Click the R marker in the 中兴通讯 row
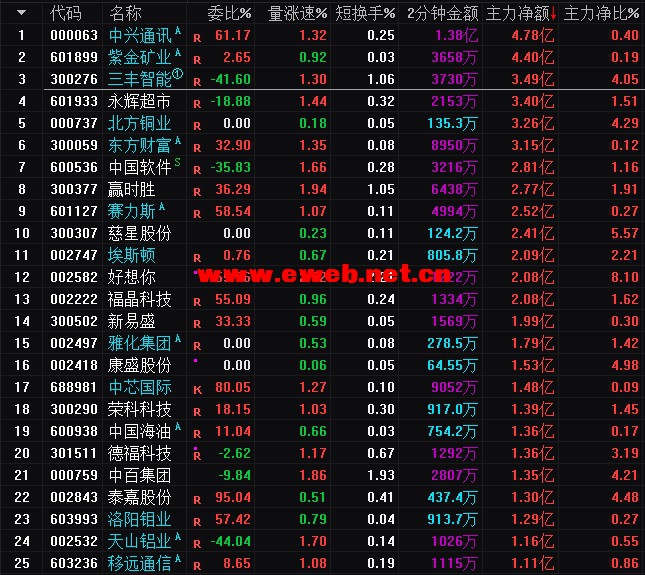 (197, 38)
